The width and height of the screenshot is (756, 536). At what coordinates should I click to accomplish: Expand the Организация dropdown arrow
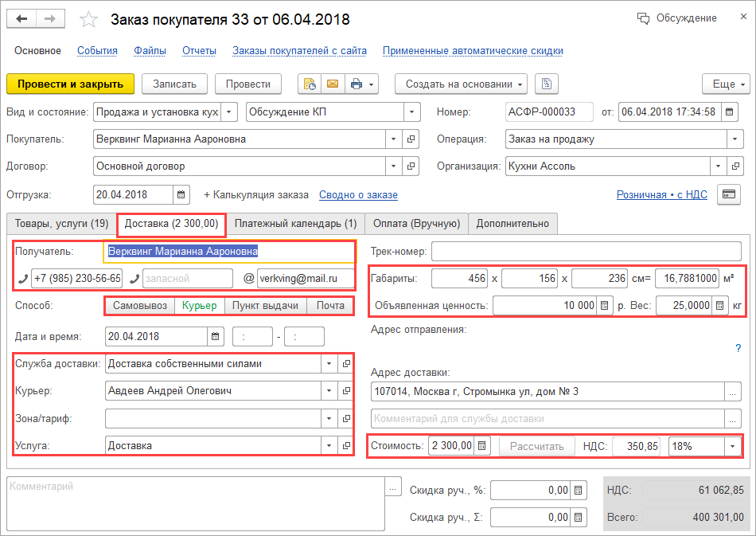pos(718,166)
